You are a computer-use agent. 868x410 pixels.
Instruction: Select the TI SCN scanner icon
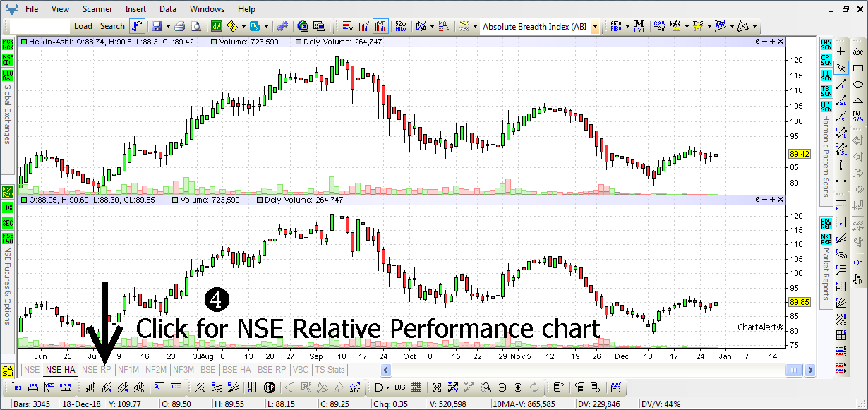[826, 76]
